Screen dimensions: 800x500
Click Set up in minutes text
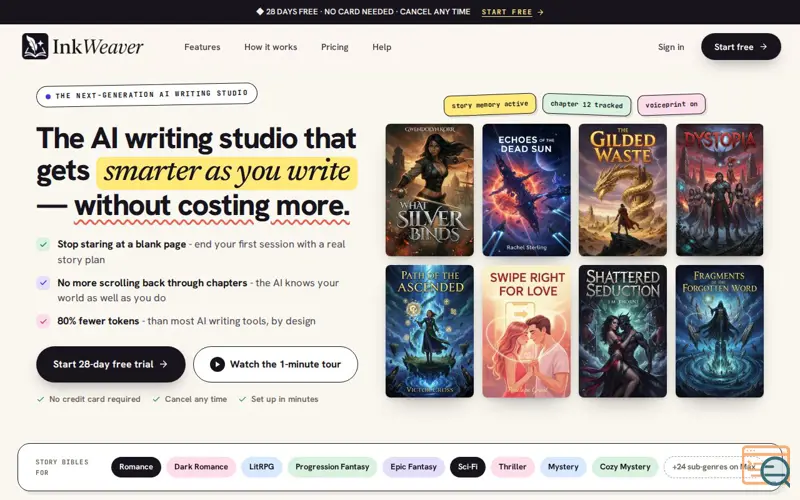pos(284,399)
